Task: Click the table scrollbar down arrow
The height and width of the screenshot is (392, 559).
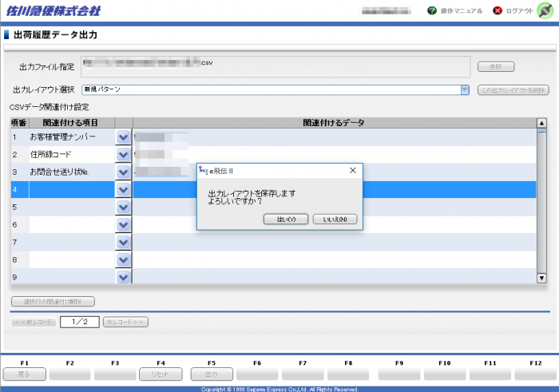Action: pos(541,278)
